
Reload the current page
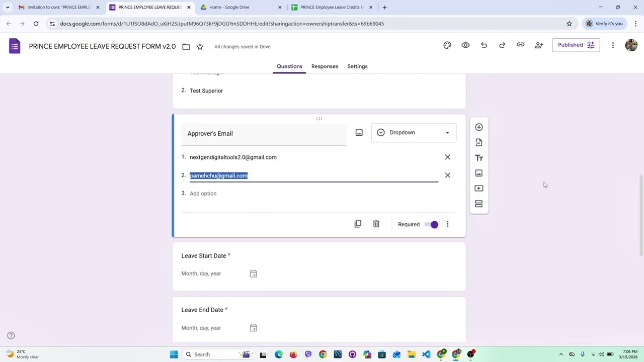(36, 24)
